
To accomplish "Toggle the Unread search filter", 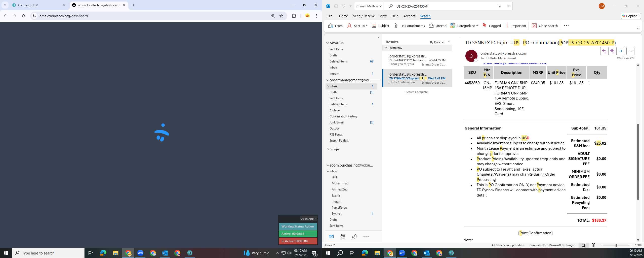I will [438, 26].
